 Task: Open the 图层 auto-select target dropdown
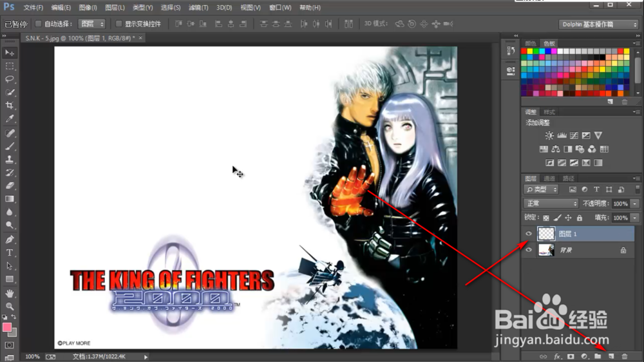pyautogui.click(x=91, y=24)
